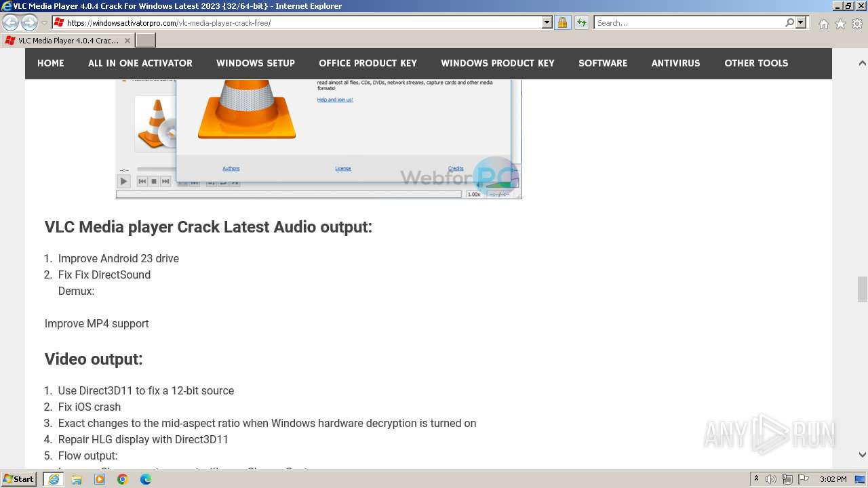Open the search provider dropdown arrow

[801, 22]
